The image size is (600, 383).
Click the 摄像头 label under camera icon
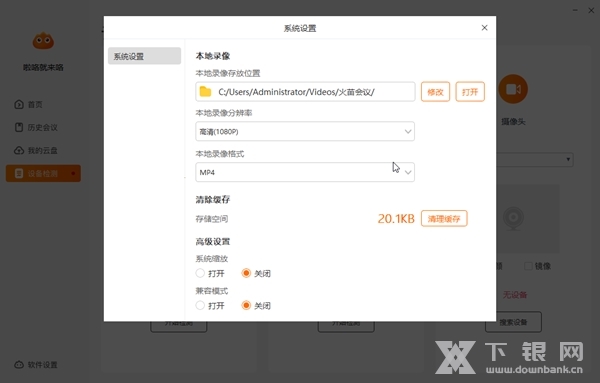(x=513, y=122)
